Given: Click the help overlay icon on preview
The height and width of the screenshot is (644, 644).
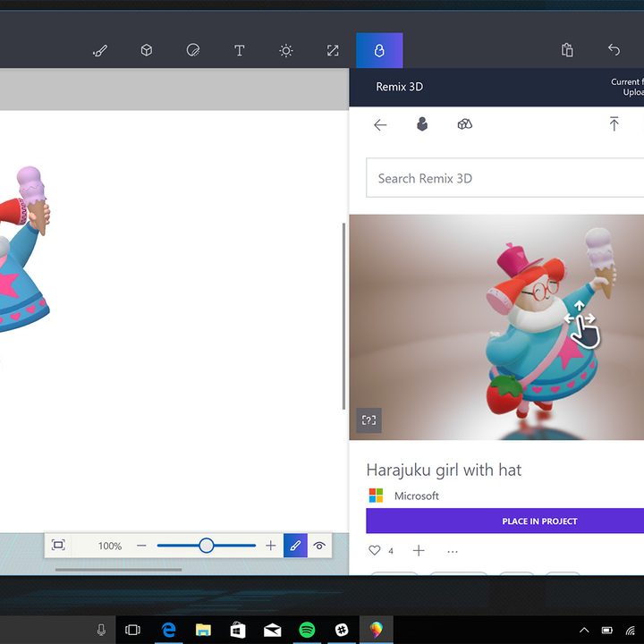Looking at the screenshot, I should point(369,420).
